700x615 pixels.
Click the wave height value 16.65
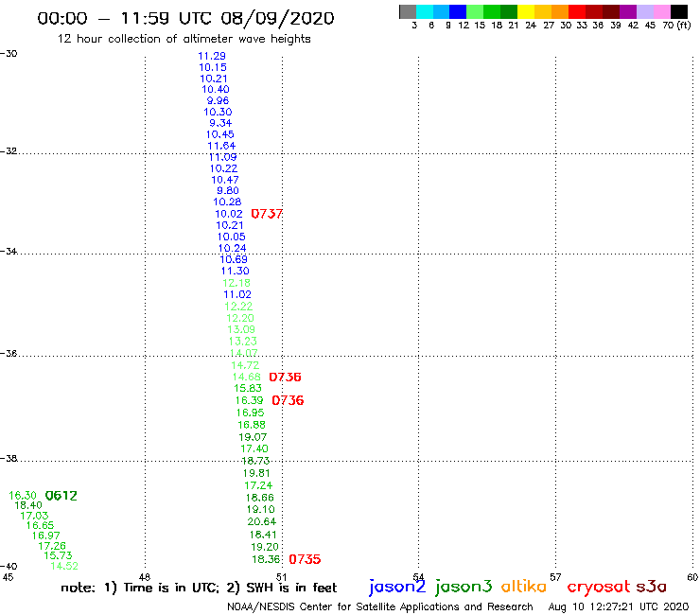(40, 526)
